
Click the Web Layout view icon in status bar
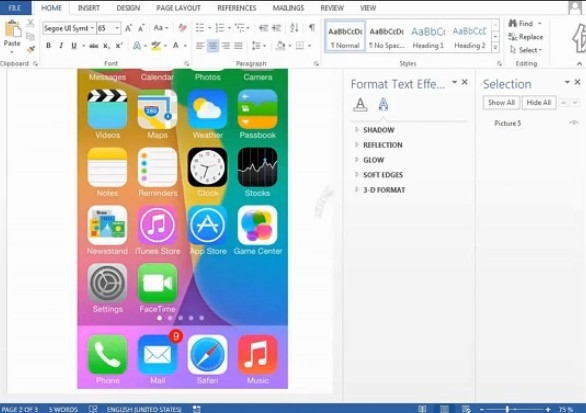coord(466,409)
